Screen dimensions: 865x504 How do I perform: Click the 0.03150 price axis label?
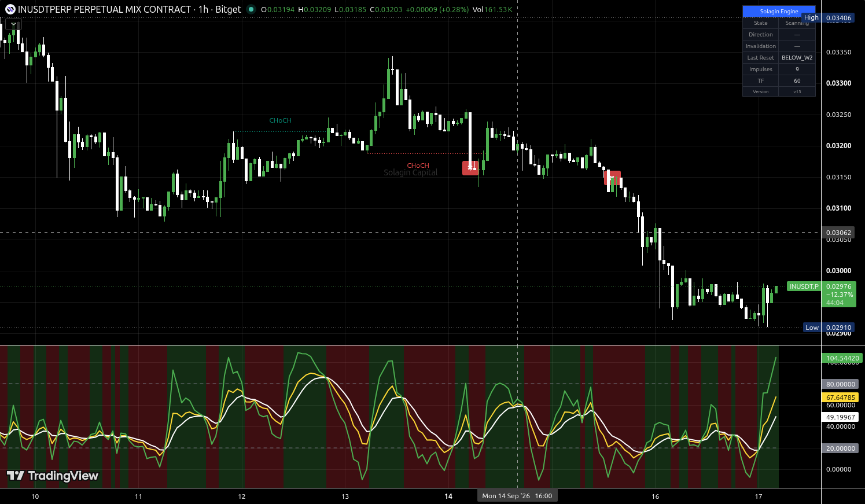tap(838, 177)
